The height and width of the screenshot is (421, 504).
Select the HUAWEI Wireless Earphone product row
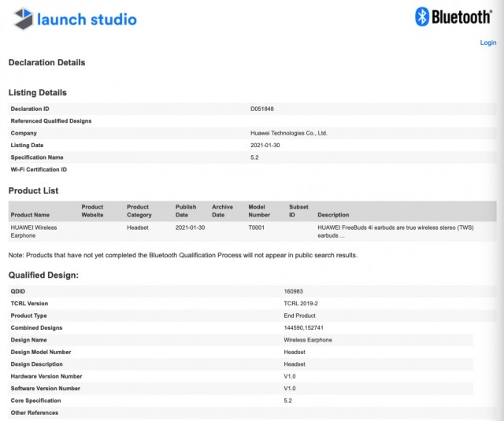[x=252, y=231]
